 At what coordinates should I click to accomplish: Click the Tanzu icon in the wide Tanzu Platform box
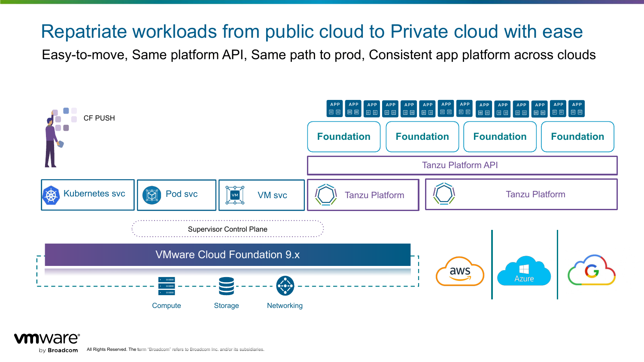click(444, 194)
